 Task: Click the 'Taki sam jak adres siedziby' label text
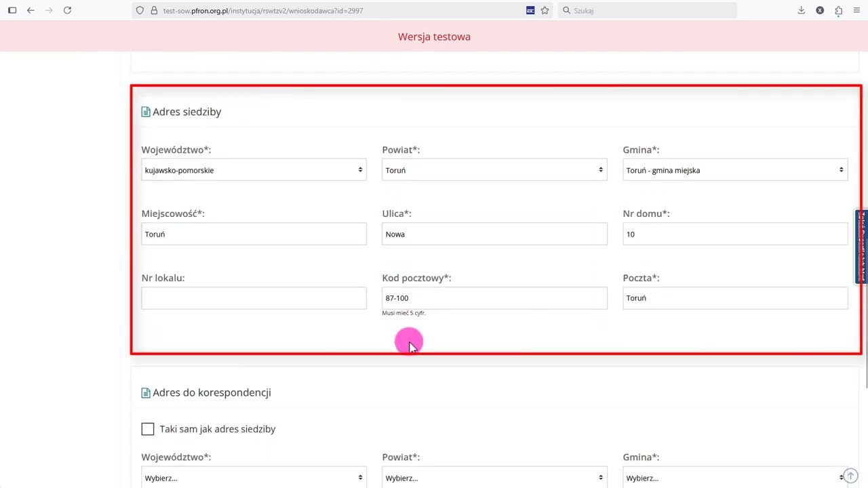point(218,429)
